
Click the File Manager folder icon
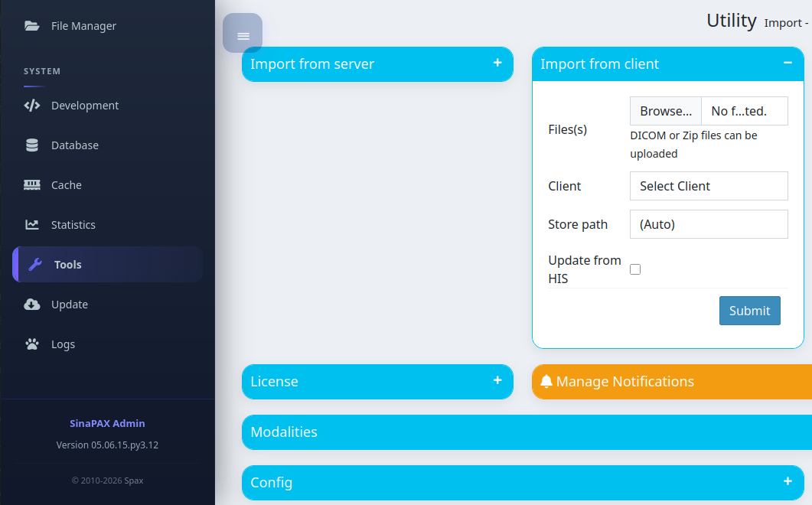click(32, 26)
